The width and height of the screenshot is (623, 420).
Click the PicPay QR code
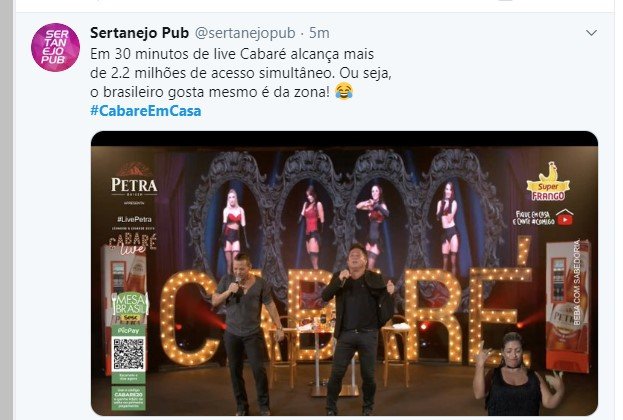point(128,354)
